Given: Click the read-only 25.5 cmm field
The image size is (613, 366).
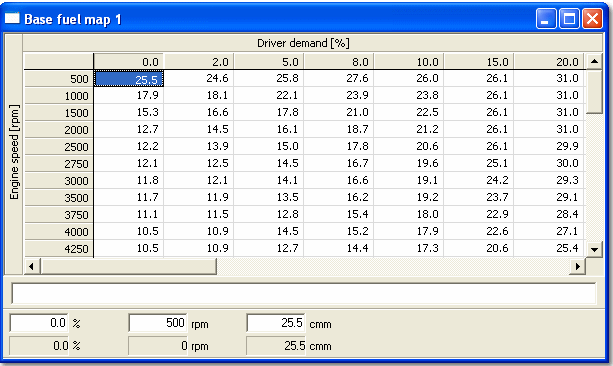Looking at the screenshot, I should [x=276, y=346].
